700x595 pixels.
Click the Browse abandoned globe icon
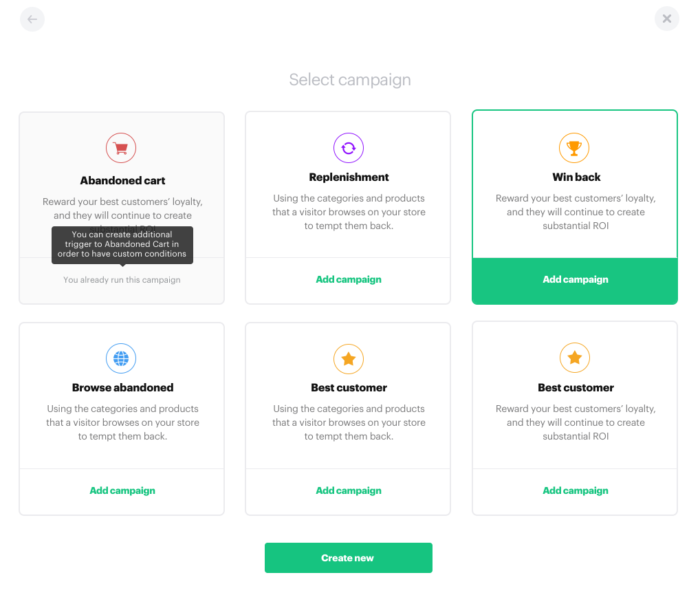121,358
